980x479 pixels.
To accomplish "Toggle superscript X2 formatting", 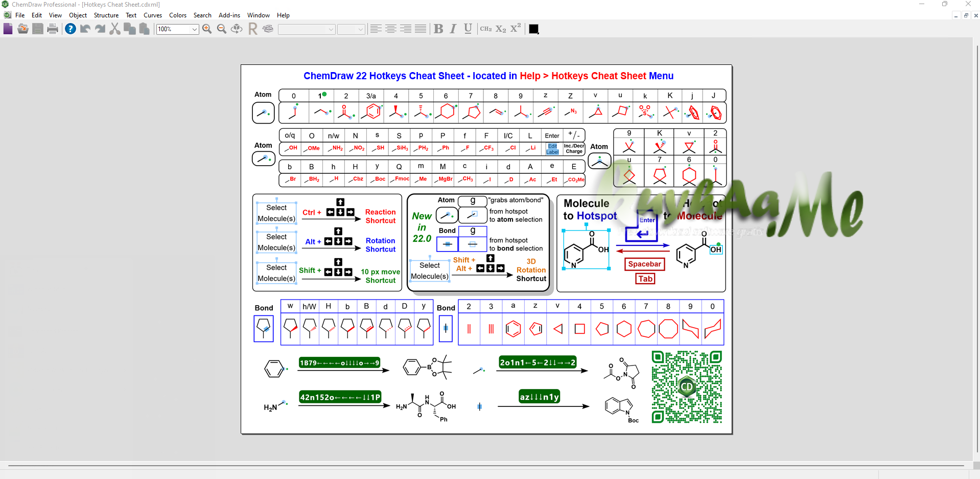I will (x=516, y=28).
